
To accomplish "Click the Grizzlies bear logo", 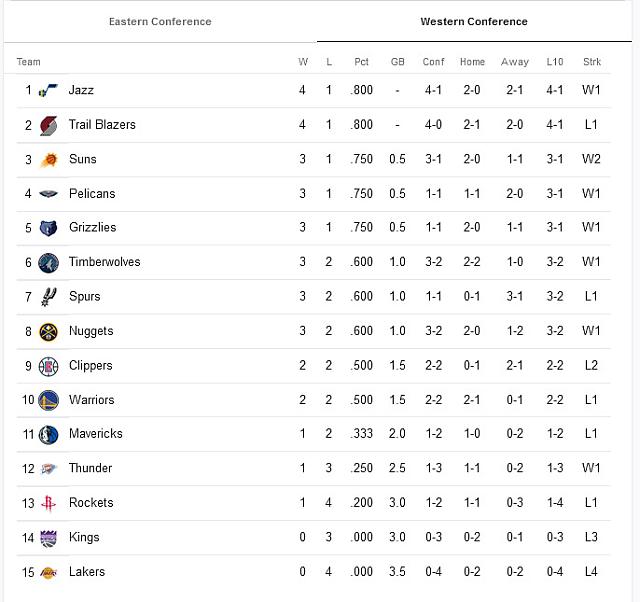I will point(48,228).
